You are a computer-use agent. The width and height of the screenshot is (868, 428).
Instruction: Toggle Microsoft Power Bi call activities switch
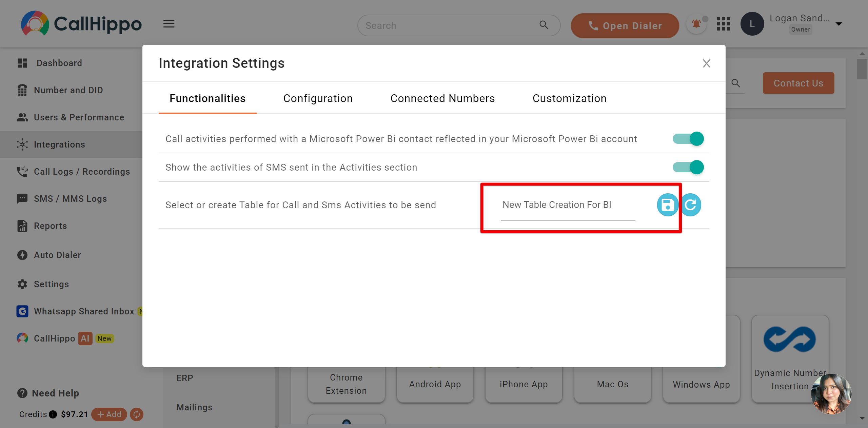click(x=688, y=139)
